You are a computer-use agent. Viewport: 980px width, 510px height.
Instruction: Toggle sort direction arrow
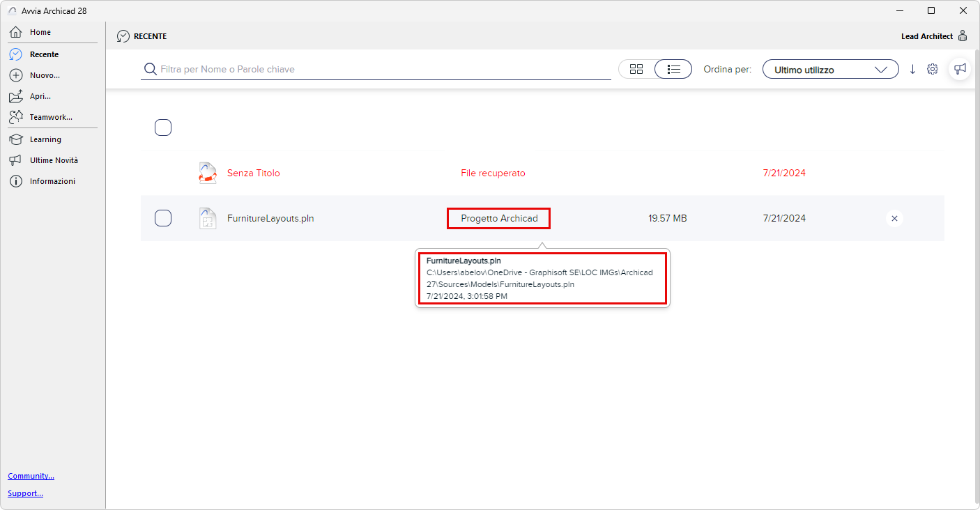coord(913,69)
